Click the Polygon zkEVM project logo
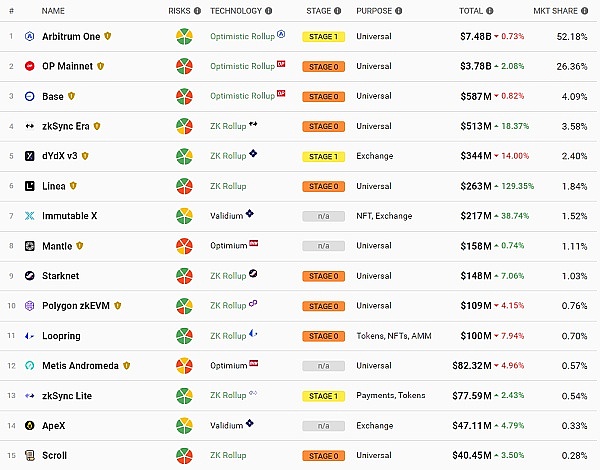The width and height of the screenshot is (600, 470). pyautogui.click(x=30, y=306)
